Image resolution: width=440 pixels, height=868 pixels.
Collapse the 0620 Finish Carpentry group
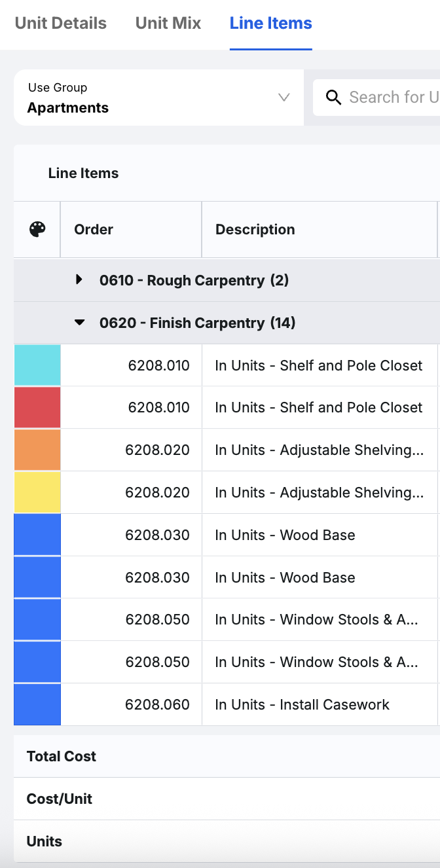[x=79, y=322]
